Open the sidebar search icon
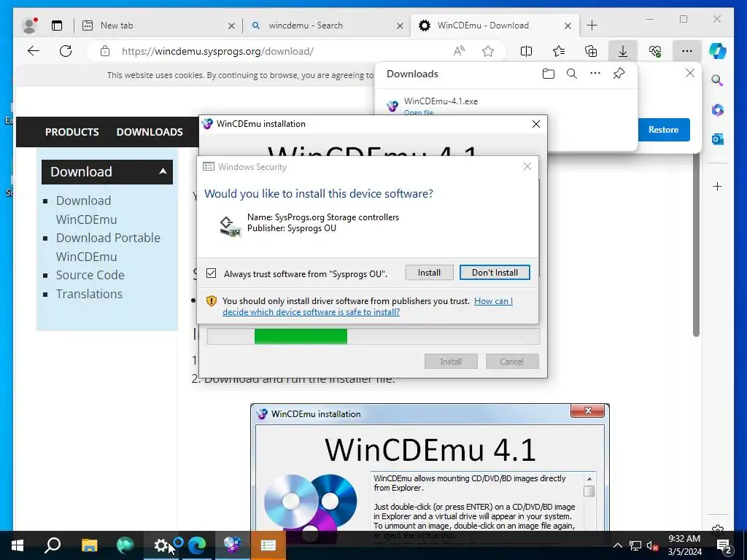The image size is (747, 560). pos(718,80)
